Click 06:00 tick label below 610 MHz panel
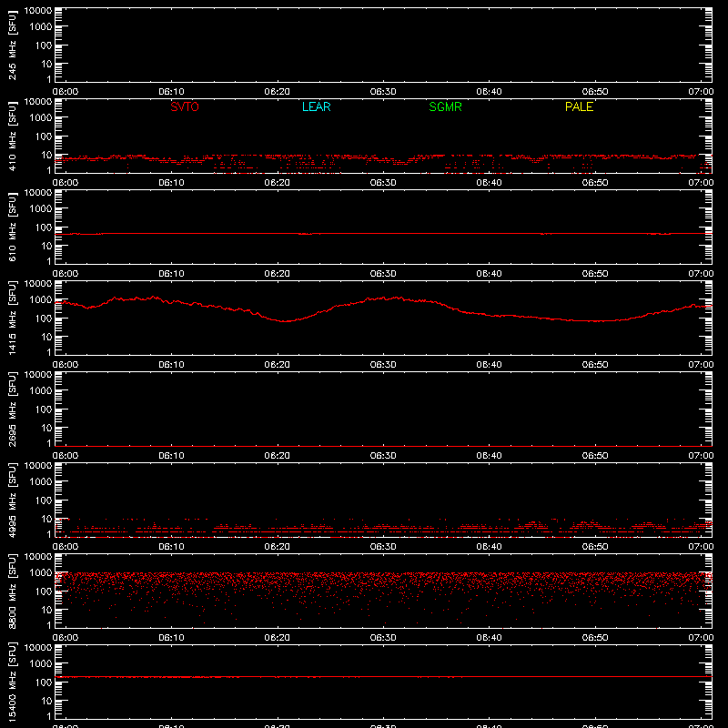Viewport: 728px width, 728px height. coord(66,274)
